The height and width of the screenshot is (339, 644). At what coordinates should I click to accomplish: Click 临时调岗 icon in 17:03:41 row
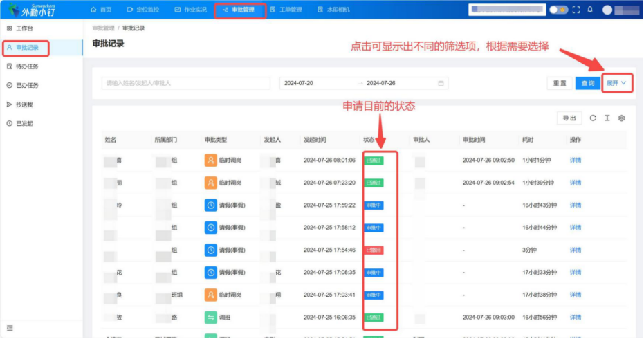click(x=211, y=295)
